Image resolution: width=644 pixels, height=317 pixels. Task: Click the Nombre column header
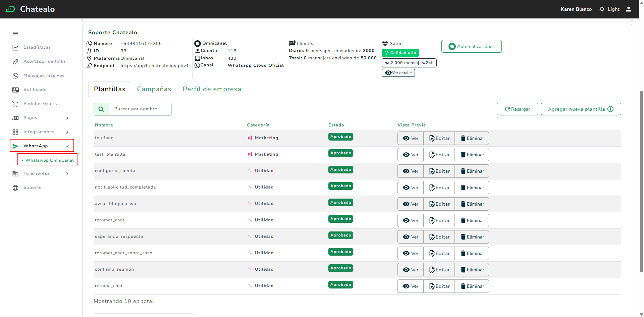(x=104, y=125)
